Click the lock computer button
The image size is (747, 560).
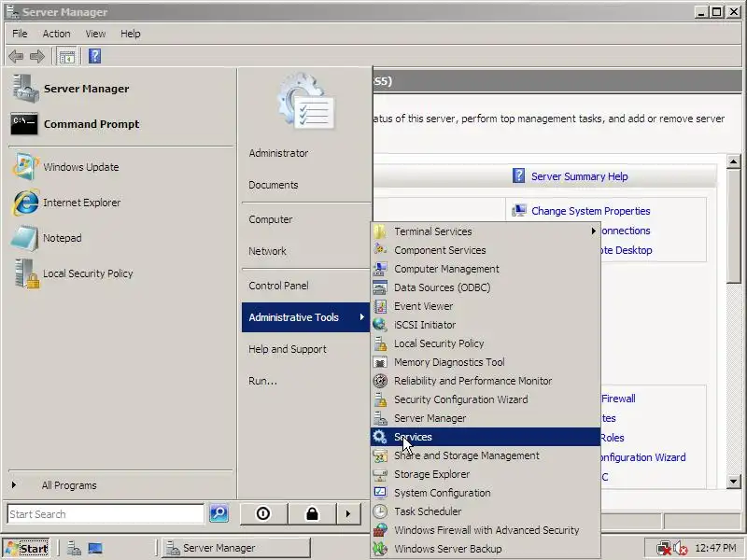point(312,514)
